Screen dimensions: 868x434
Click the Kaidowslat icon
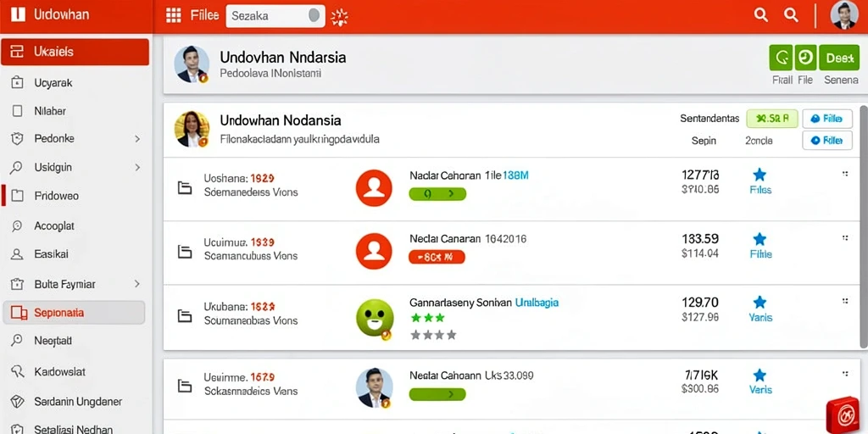coord(17,371)
